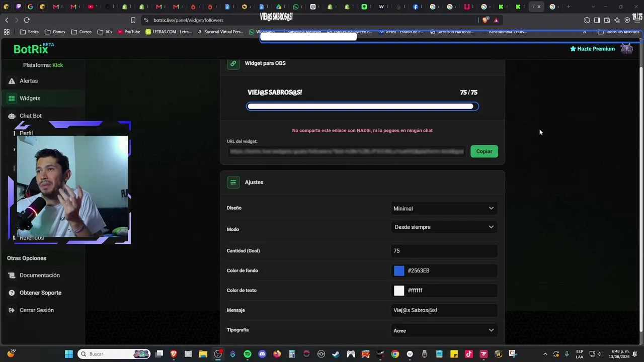Click the Alertas warning triangle icon

(x=12, y=81)
